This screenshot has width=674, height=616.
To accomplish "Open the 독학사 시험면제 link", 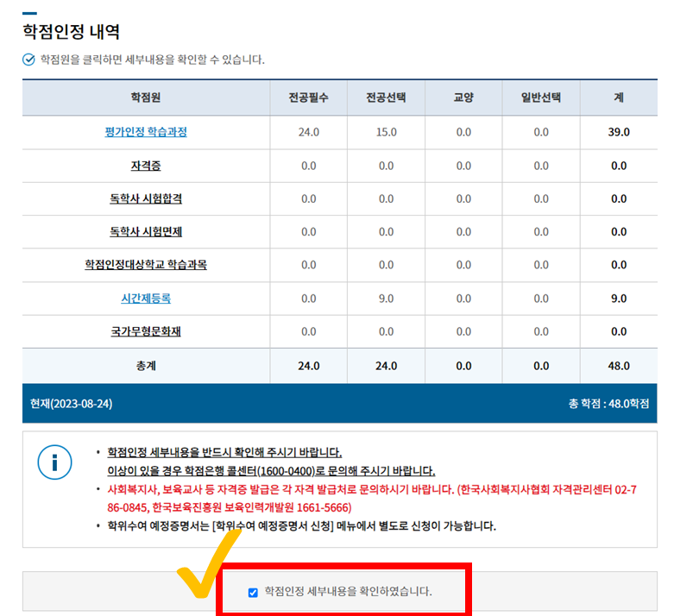I will [146, 232].
